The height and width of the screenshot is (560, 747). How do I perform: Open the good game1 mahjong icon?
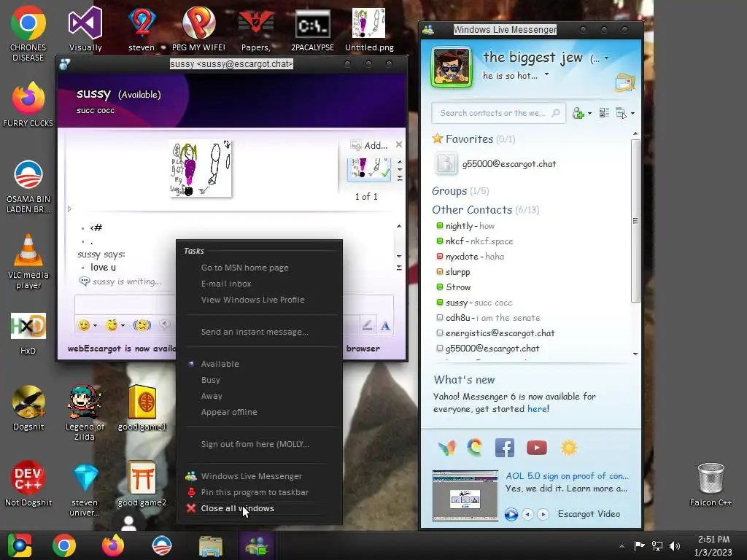pos(142,408)
